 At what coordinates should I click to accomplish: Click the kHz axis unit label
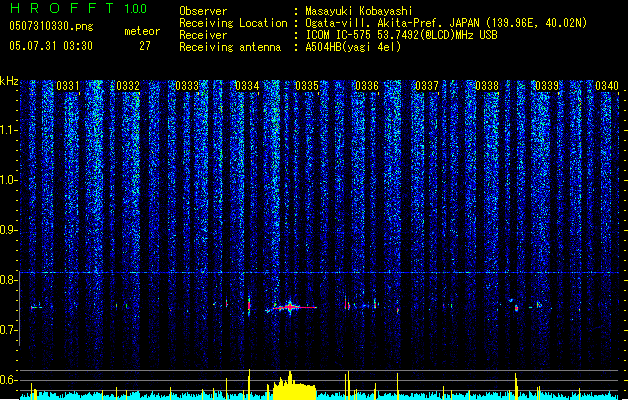(9, 81)
